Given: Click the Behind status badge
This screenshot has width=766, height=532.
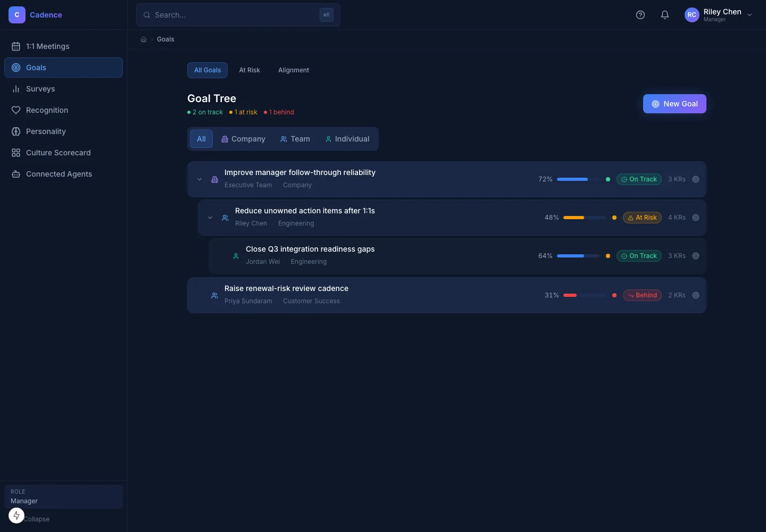Looking at the screenshot, I should point(642,295).
